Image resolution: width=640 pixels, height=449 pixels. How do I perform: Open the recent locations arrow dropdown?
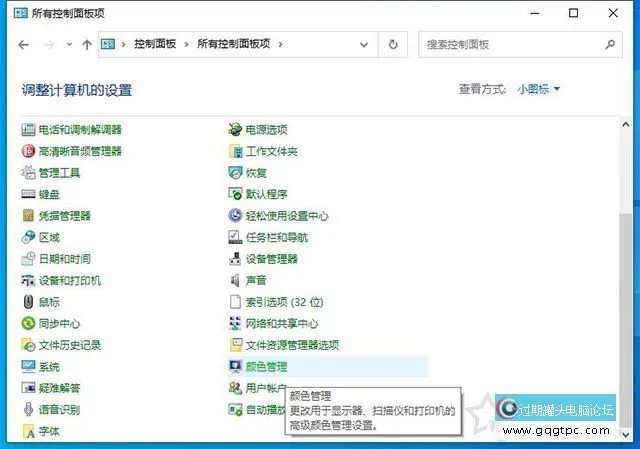(69, 44)
